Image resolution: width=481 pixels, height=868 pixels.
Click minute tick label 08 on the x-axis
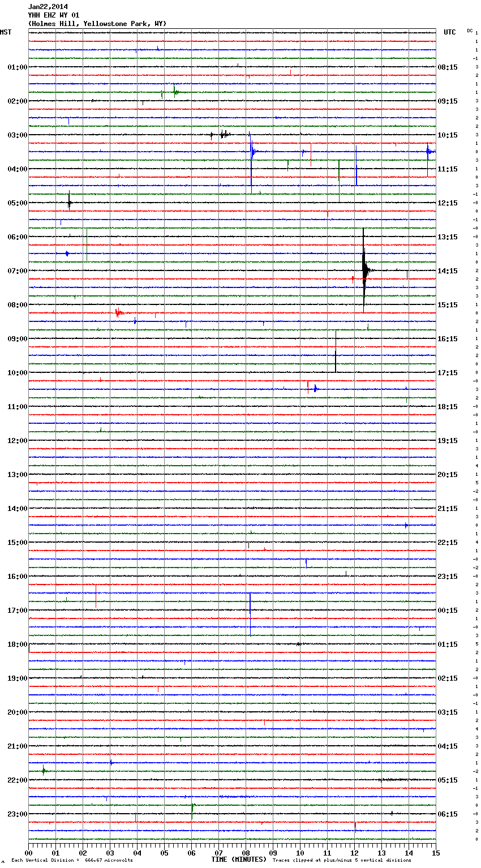click(246, 853)
